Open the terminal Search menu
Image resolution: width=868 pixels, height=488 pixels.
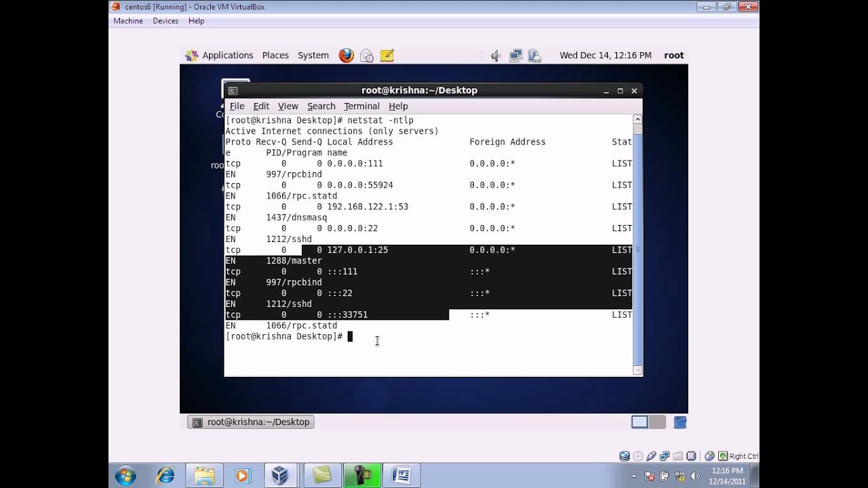coord(321,106)
